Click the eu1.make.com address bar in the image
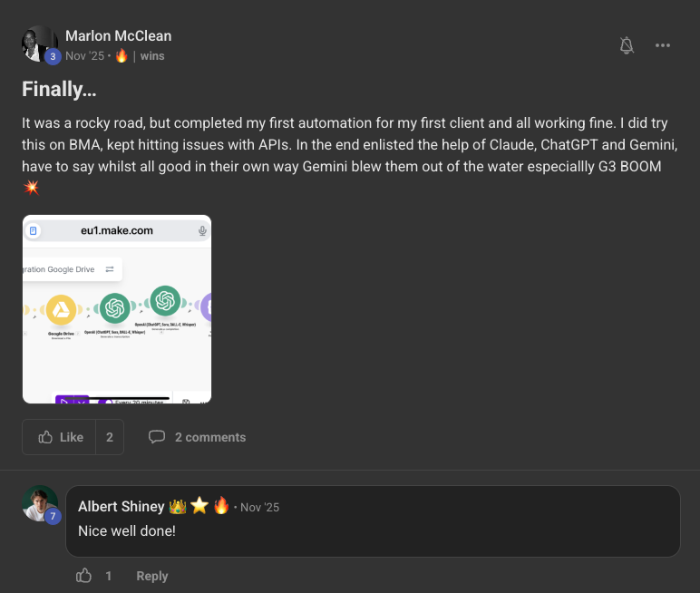Viewport: 700px width, 593px height. 117,231
